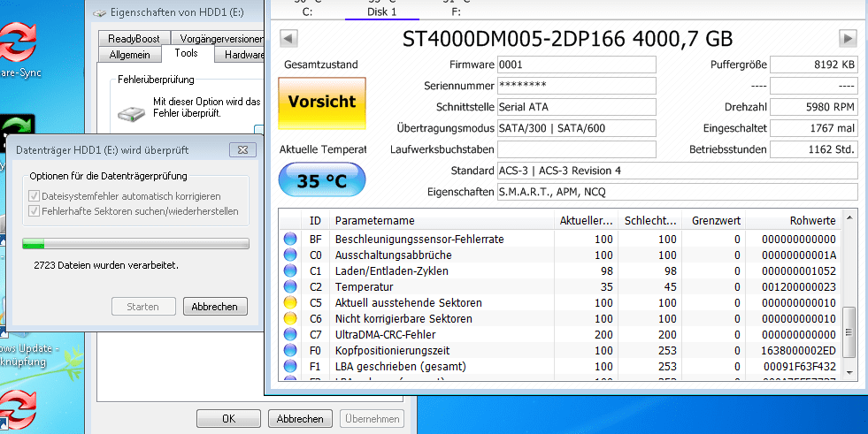Click Puffergröße value 8192 KB
The height and width of the screenshot is (434, 868).
coord(814,65)
